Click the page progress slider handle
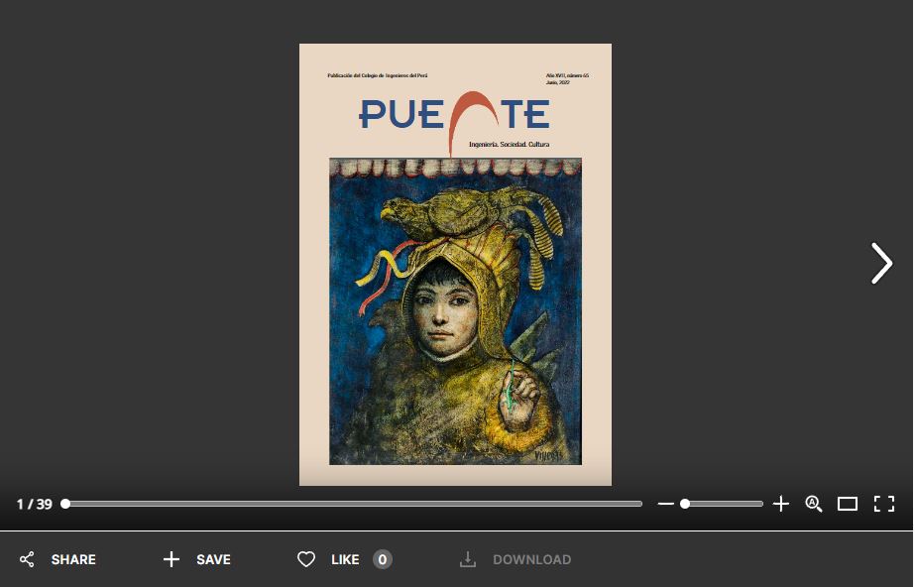915x588 pixels. pos(65,504)
